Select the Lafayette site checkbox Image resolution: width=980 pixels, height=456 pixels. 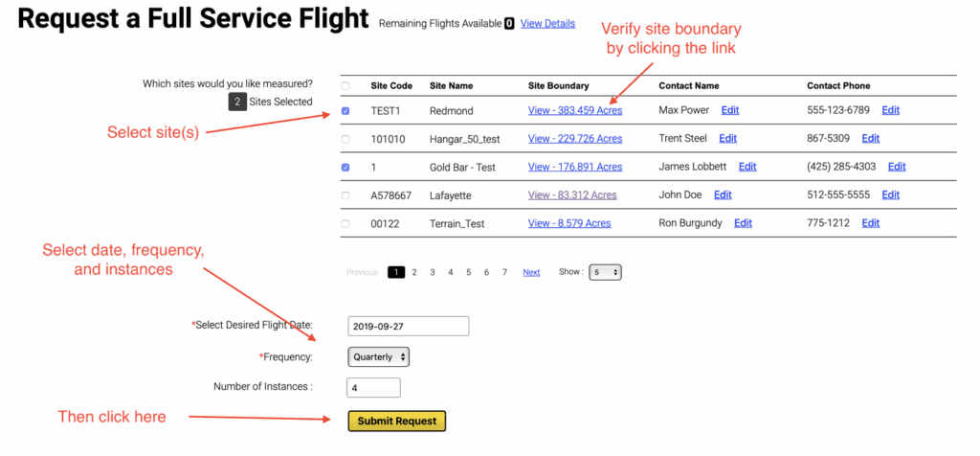345,195
